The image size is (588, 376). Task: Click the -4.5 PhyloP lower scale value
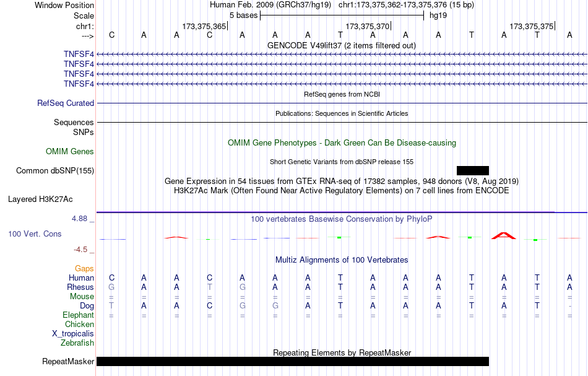(x=80, y=250)
